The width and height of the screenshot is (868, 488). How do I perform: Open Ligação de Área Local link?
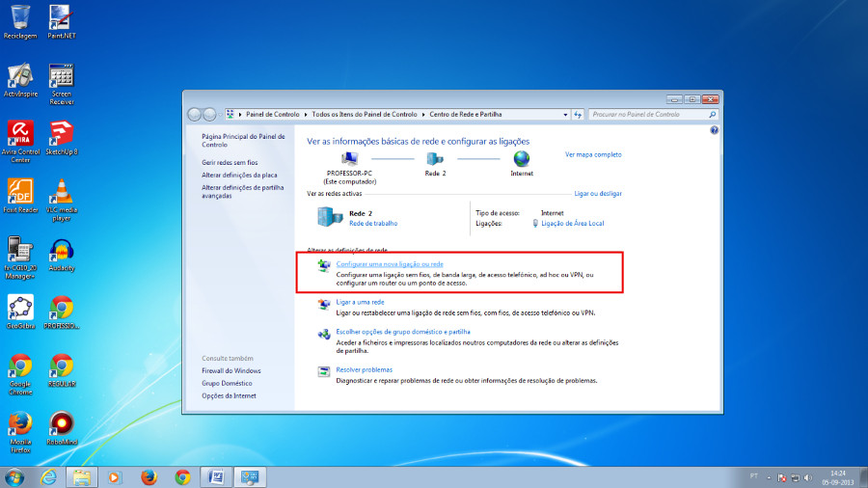point(572,224)
